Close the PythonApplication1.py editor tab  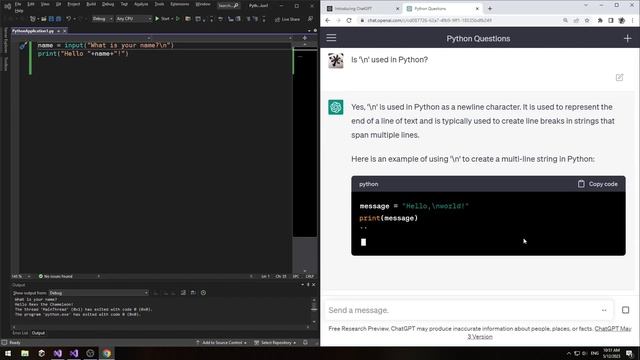point(64,31)
